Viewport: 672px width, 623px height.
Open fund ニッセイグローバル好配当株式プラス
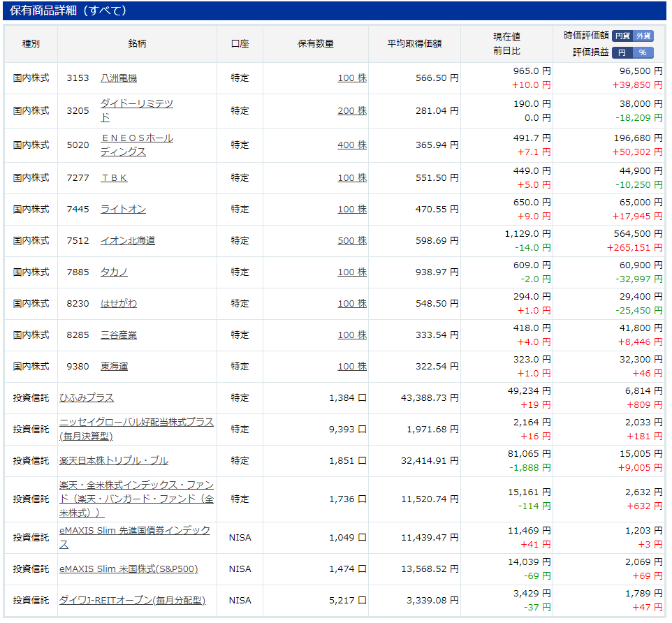[x=136, y=430]
